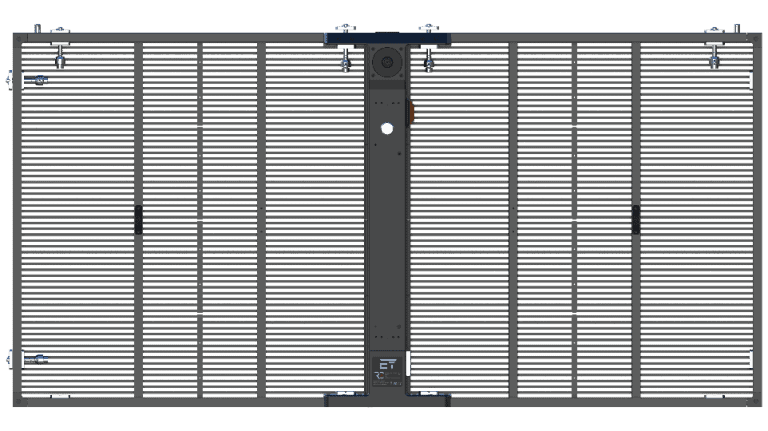Select the bottom center base block
Viewport: 768px width, 431px height.
click(386, 399)
